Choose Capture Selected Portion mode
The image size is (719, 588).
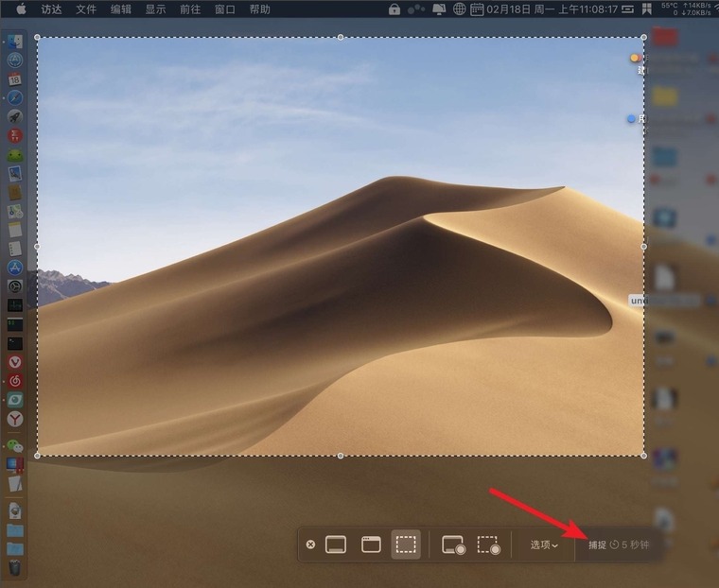(406, 545)
